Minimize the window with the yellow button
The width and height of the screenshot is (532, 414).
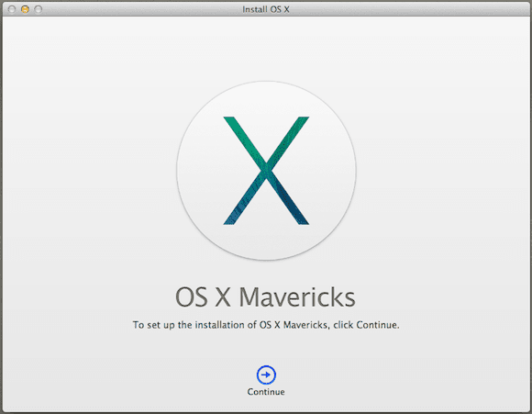(25, 9)
